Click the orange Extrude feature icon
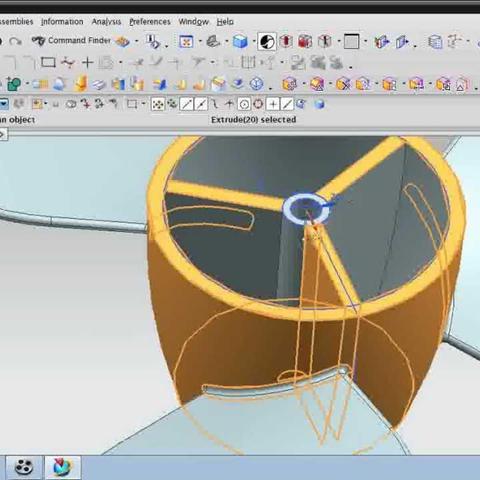 click(x=81, y=83)
